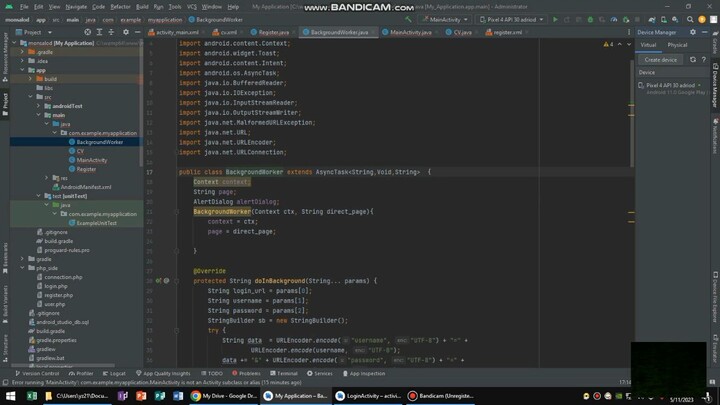Go to next highlighted error arrow
The height and width of the screenshot is (405, 720).
click(x=629, y=44)
